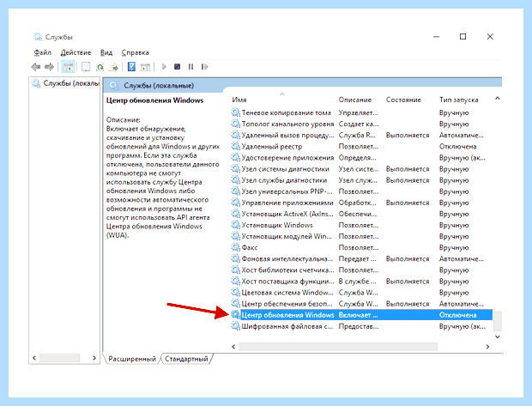Click the Stop service square icon
This screenshot has width=532, height=406.
[x=177, y=67]
